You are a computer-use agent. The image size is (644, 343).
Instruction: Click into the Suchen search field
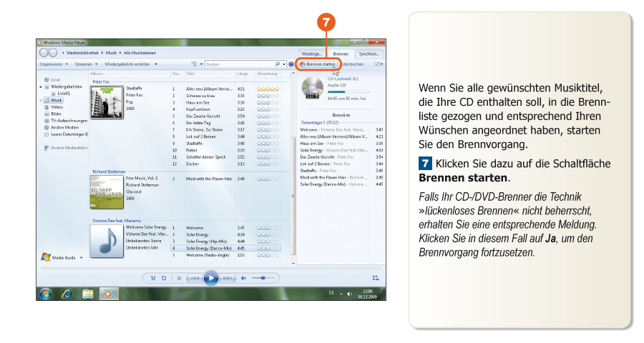tap(240, 64)
